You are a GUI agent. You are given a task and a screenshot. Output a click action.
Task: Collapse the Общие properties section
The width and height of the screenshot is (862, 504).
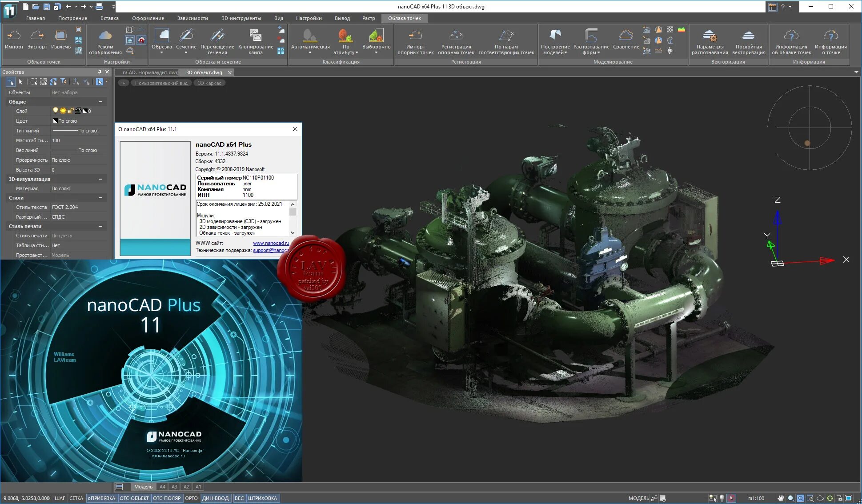[100, 102]
